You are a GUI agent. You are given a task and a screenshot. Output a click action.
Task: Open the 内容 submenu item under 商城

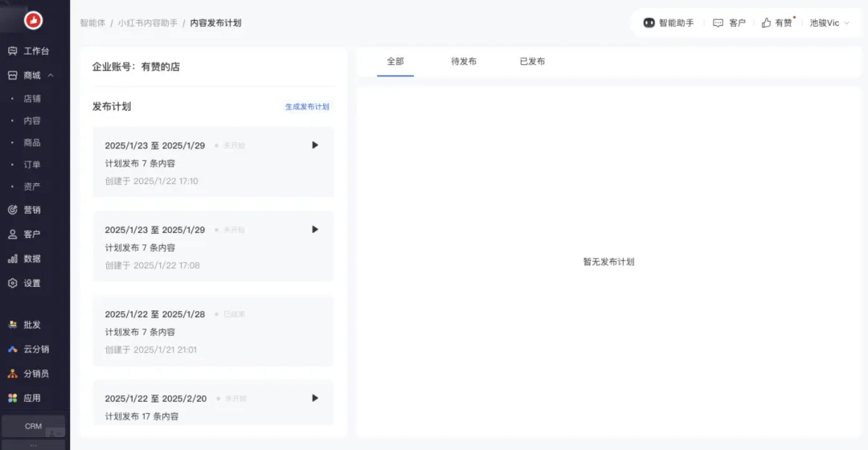(32, 121)
